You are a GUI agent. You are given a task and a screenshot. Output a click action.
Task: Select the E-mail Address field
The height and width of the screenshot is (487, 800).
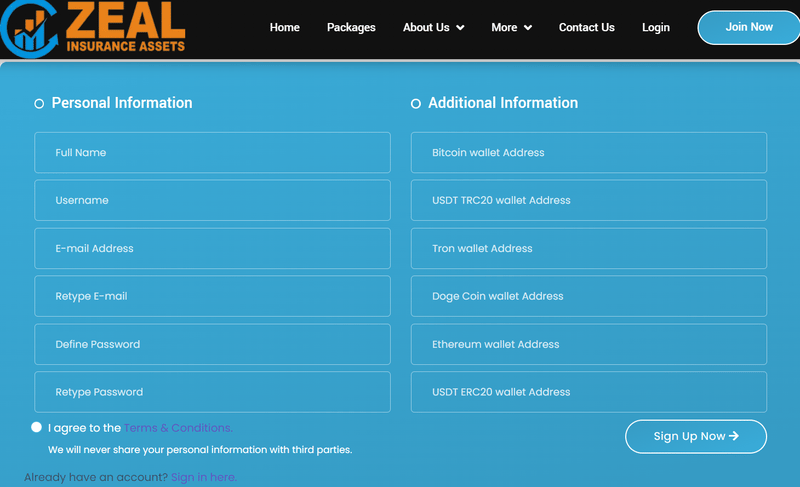pyautogui.click(x=212, y=248)
